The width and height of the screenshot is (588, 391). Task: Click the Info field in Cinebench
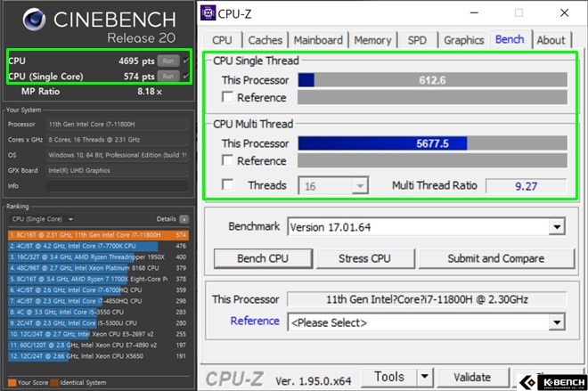coord(117,186)
